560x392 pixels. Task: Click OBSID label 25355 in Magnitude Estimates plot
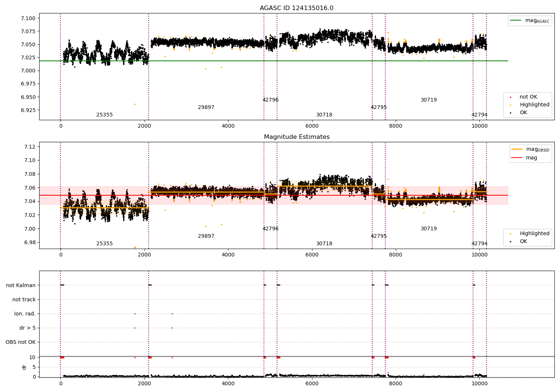point(105,244)
